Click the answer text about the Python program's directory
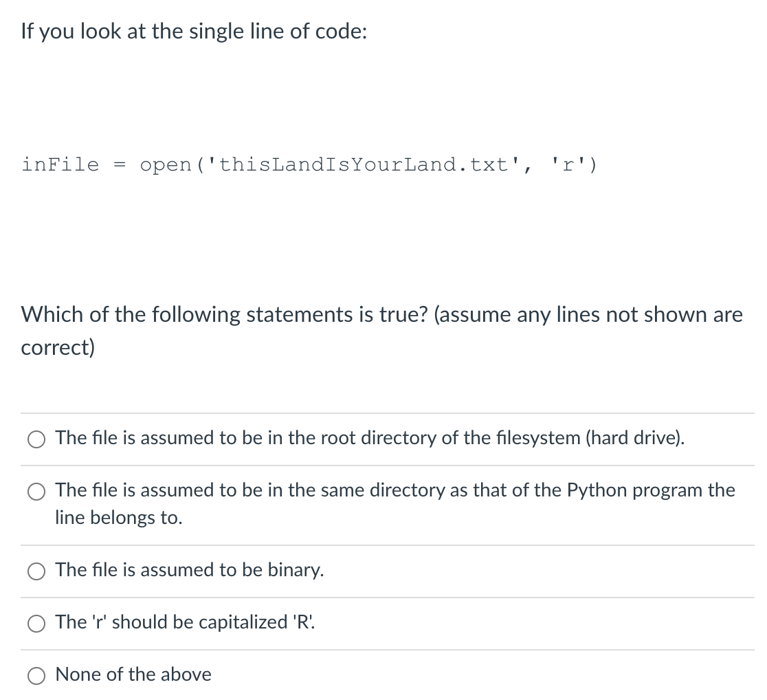The height and width of the screenshot is (700, 767). (395, 490)
